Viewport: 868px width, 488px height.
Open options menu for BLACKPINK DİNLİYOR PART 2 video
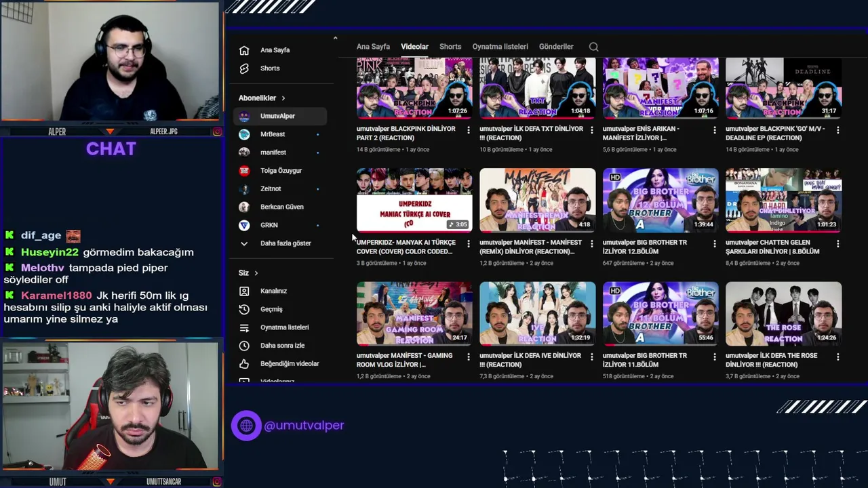(469, 130)
